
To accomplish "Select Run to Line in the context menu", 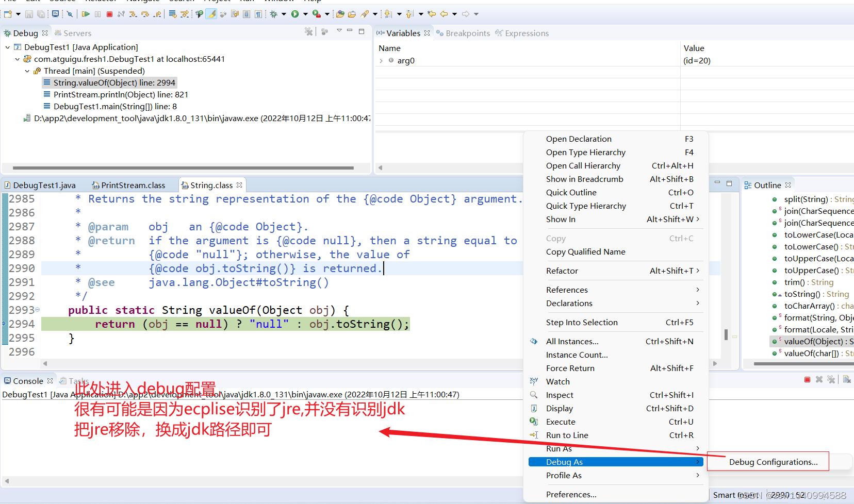I will 567,435.
